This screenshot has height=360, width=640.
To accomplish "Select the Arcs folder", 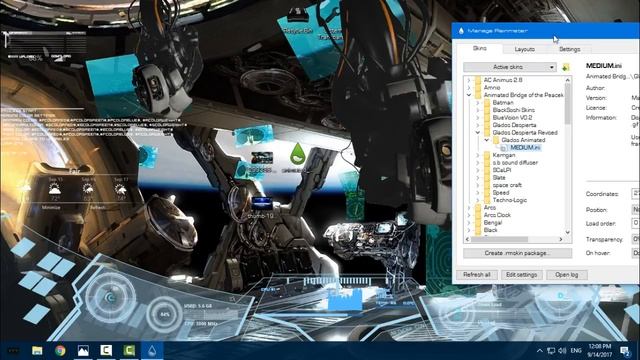I will point(490,207).
